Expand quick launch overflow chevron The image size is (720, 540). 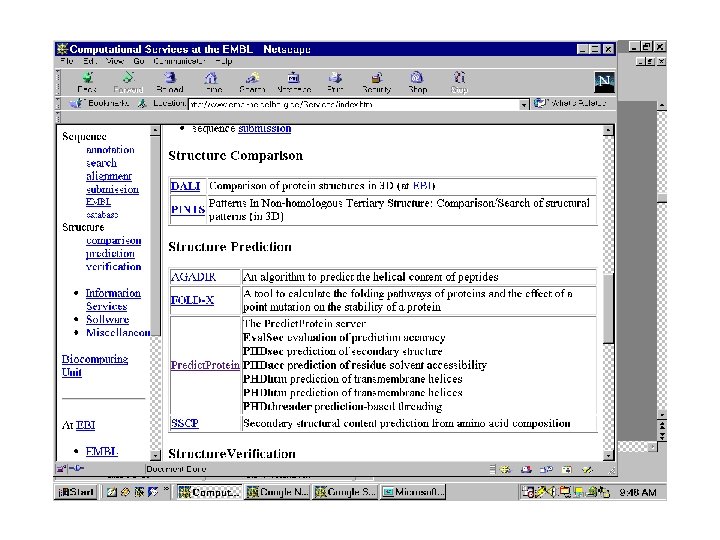[x=166, y=489]
